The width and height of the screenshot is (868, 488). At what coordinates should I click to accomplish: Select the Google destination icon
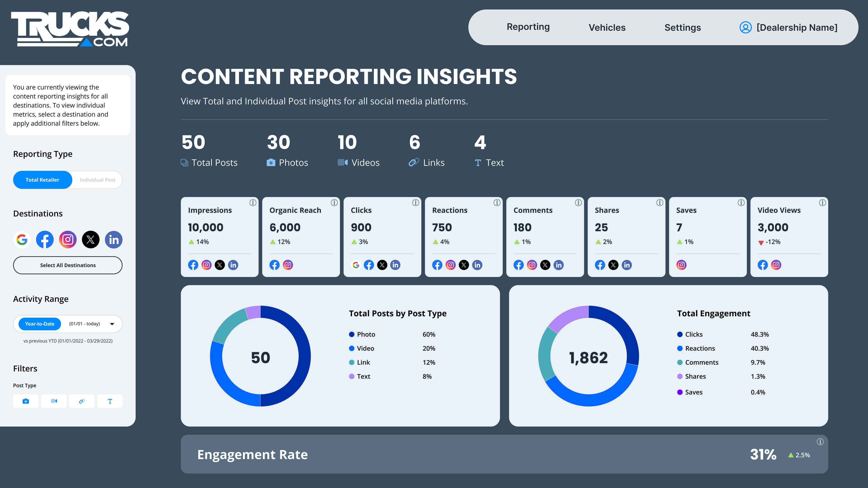tap(22, 239)
